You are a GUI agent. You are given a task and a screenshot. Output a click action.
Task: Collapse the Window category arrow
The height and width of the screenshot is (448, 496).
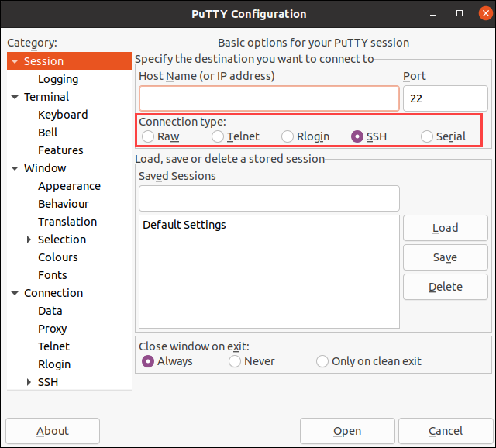[x=15, y=168]
